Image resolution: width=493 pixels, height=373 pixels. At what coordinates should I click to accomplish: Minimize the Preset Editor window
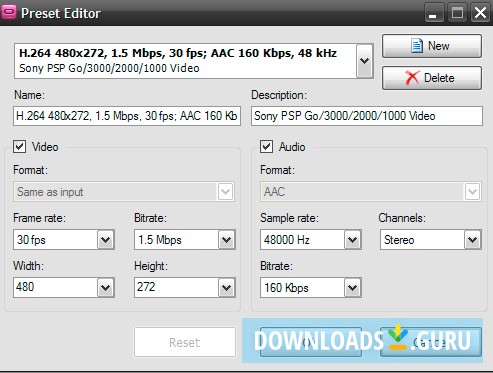(433, 13)
